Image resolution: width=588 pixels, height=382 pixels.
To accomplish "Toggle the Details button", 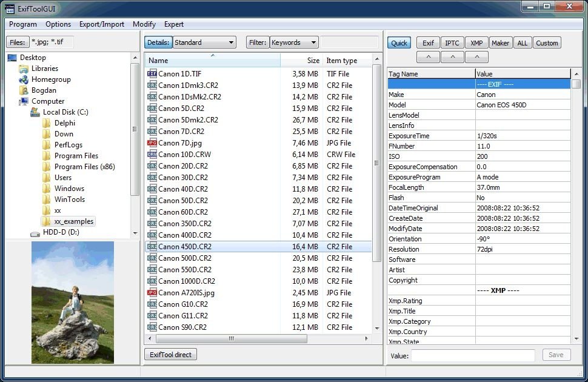I will [158, 42].
